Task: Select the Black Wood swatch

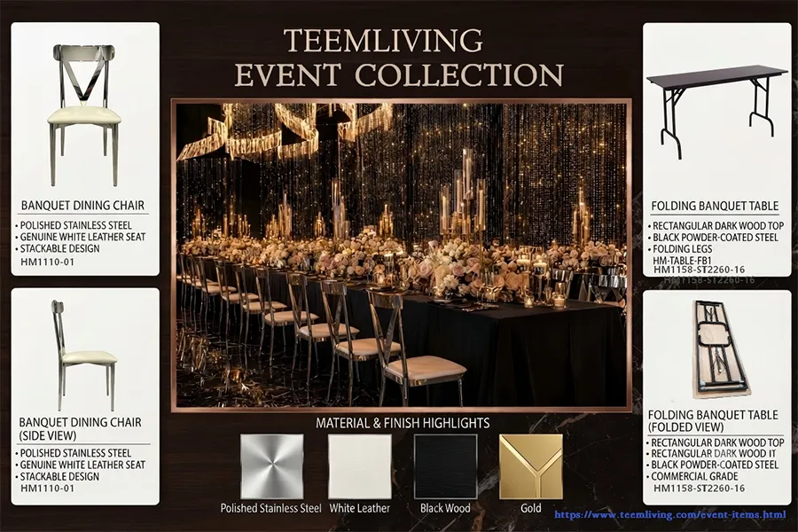Action: (446, 466)
